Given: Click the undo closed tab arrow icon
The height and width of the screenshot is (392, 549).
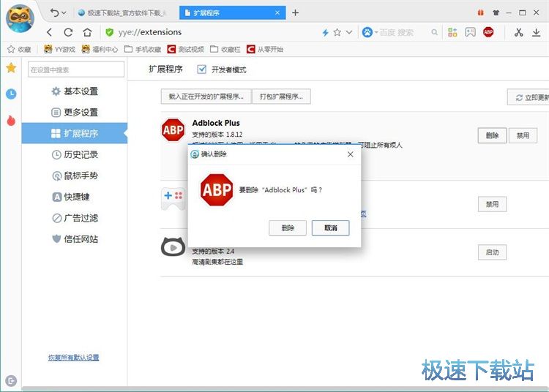Looking at the screenshot, I should pos(54,13).
